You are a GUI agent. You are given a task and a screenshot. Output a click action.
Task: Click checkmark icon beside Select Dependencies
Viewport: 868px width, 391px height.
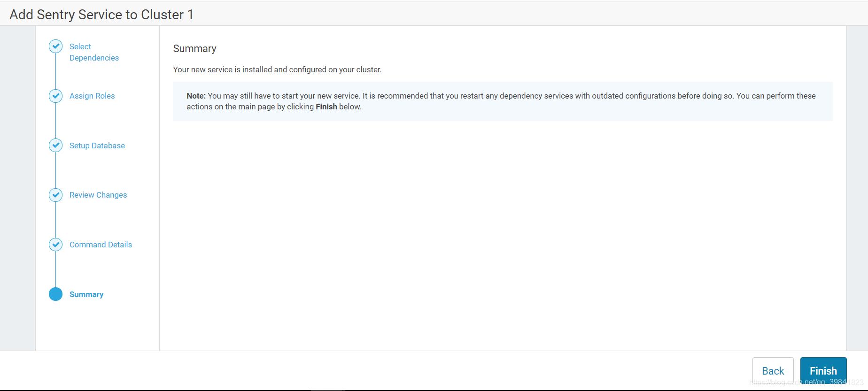click(x=55, y=46)
